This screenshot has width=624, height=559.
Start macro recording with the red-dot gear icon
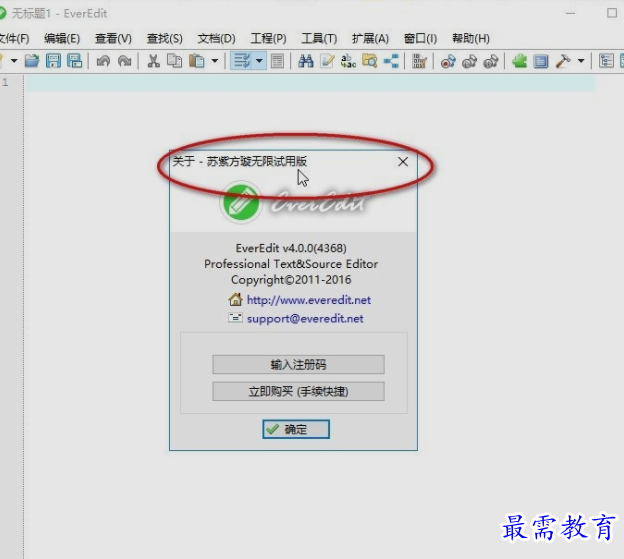tap(448, 61)
